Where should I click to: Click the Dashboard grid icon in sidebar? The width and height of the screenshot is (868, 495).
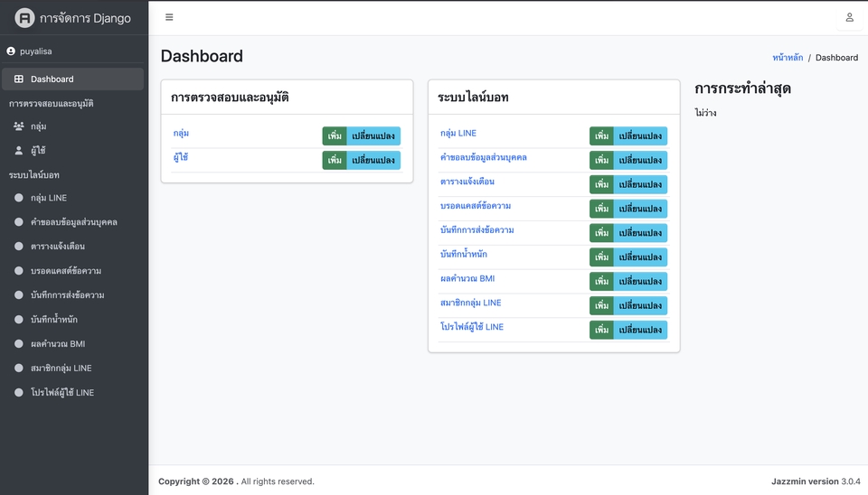[x=19, y=79]
